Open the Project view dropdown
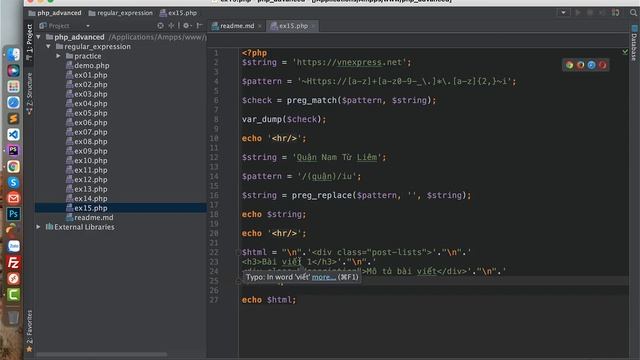640x360 pixels. (x=88, y=26)
